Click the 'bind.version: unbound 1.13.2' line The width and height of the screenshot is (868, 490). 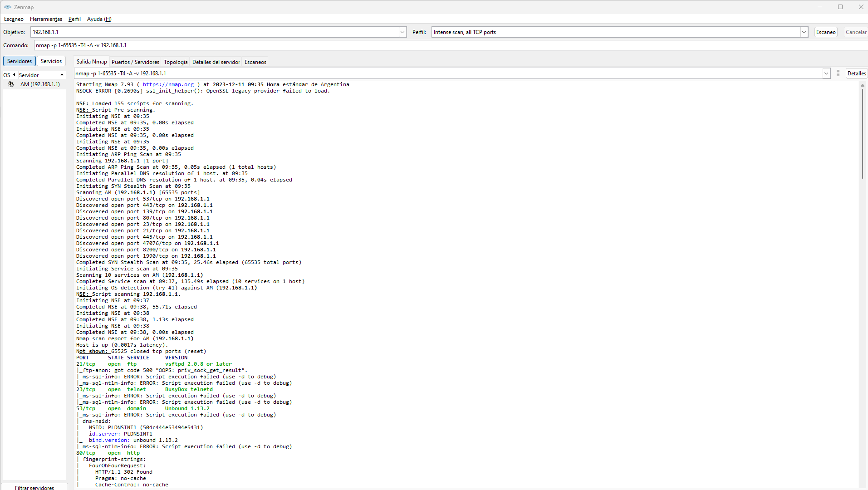tap(133, 440)
